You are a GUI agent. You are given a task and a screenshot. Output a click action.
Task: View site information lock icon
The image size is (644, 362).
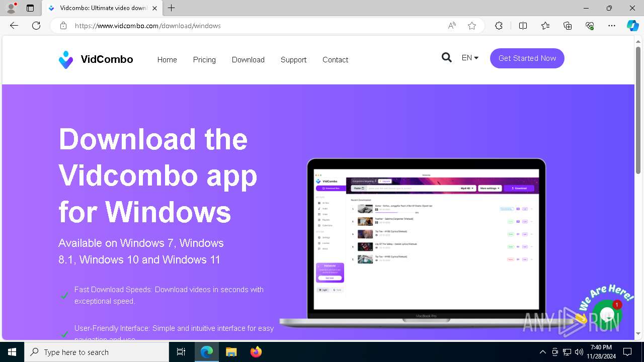point(63,26)
